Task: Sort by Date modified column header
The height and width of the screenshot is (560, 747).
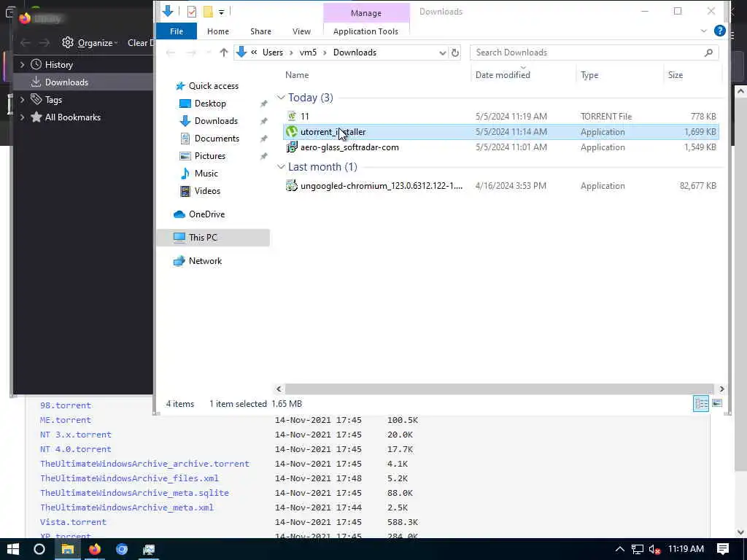Action: click(503, 75)
